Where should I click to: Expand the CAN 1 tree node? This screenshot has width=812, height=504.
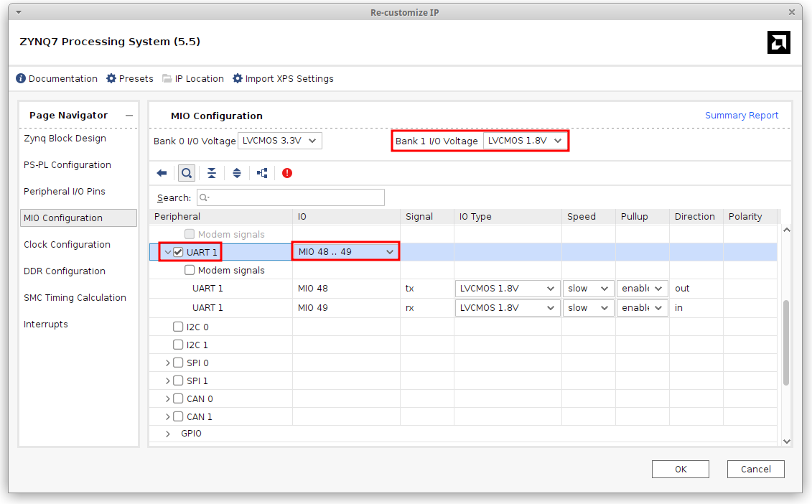[168, 416]
